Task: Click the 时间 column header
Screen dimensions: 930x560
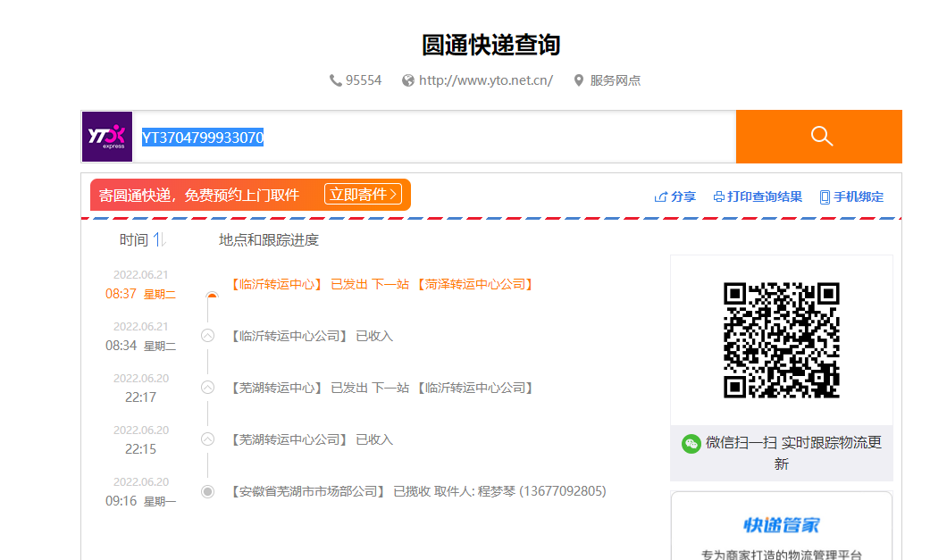Action: click(x=134, y=239)
